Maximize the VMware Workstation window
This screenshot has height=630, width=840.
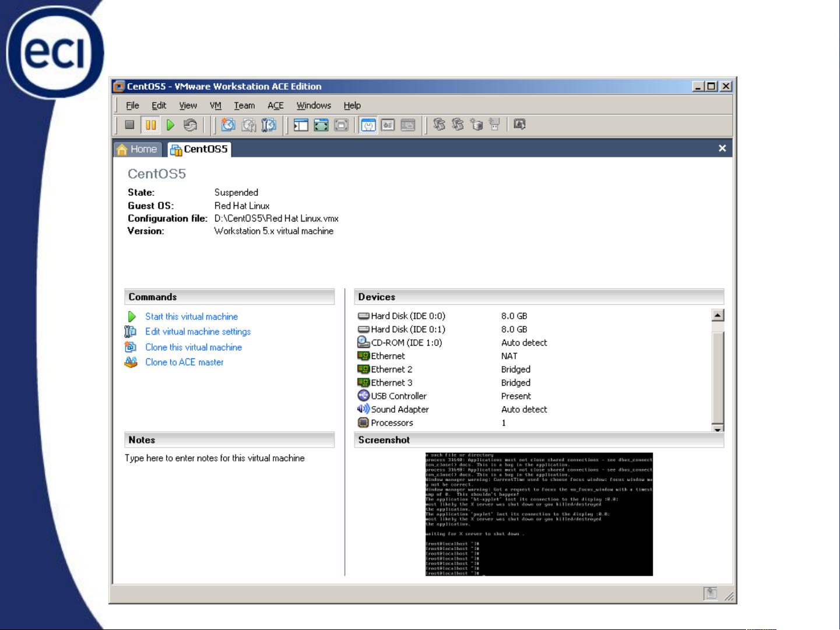click(711, 86)
